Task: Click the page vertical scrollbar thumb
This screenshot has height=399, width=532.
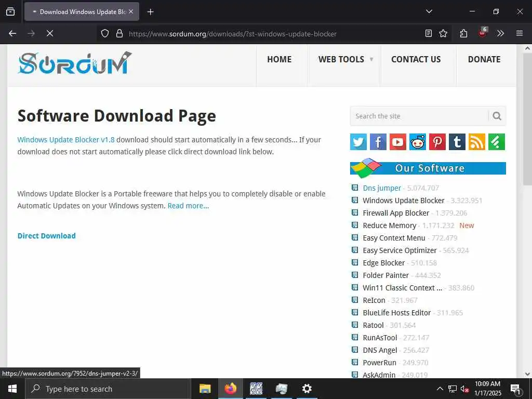Action: (x=527, y=119)
